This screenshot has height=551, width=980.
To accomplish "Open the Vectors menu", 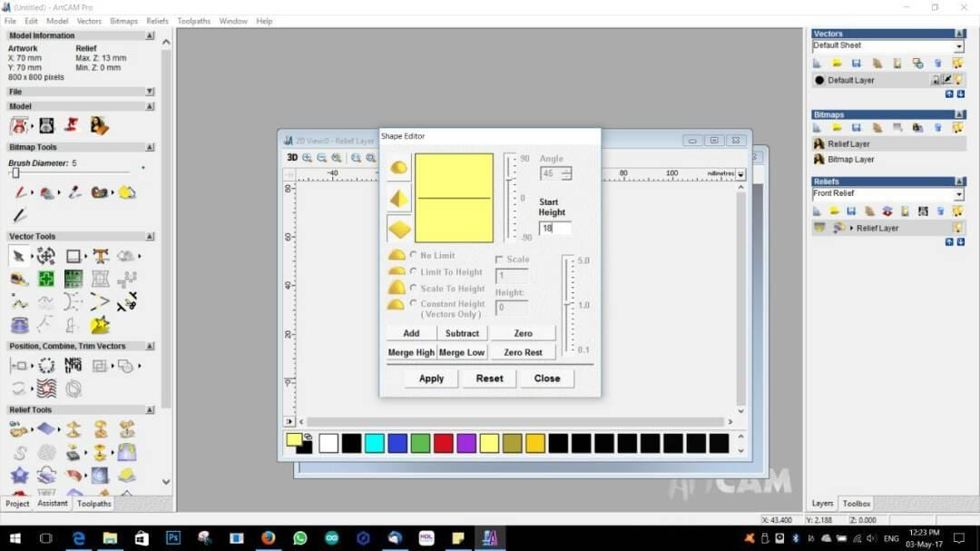I will click(x=89, y=21).
